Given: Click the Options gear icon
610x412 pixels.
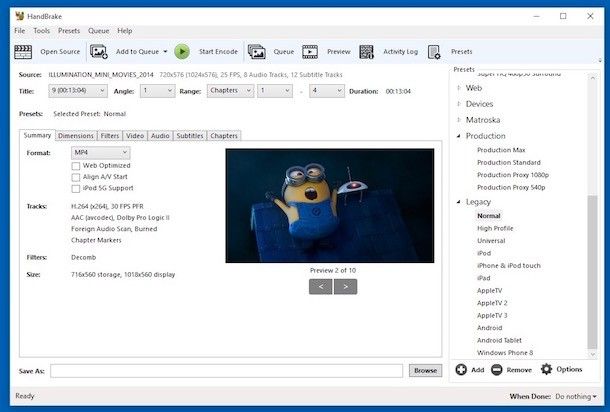Looking at the screenshot, I should click(x=547, y=369).
